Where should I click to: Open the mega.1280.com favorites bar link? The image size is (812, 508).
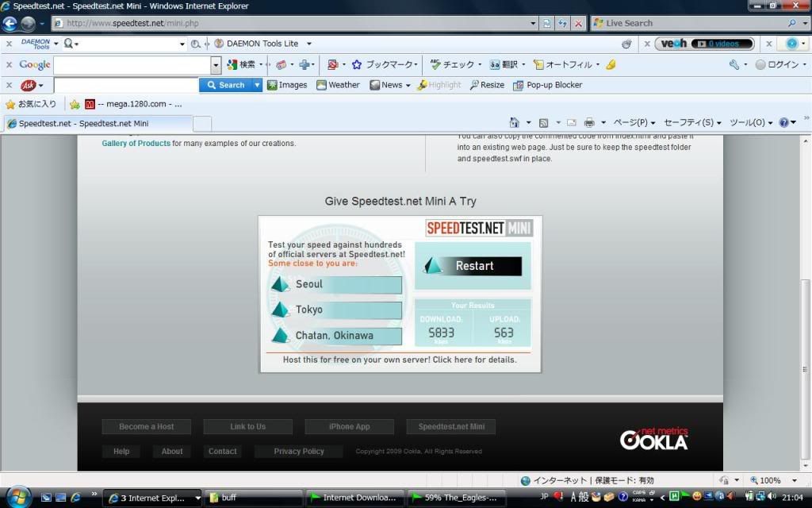133,104
